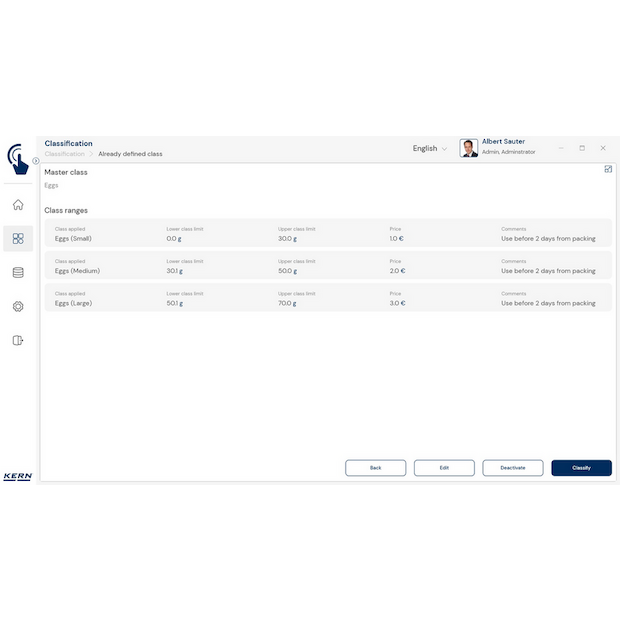Click Albert Sauter's profile photo
Image resolution: width=620 pixels, height=620 pixels.
[x=469, y=148]
